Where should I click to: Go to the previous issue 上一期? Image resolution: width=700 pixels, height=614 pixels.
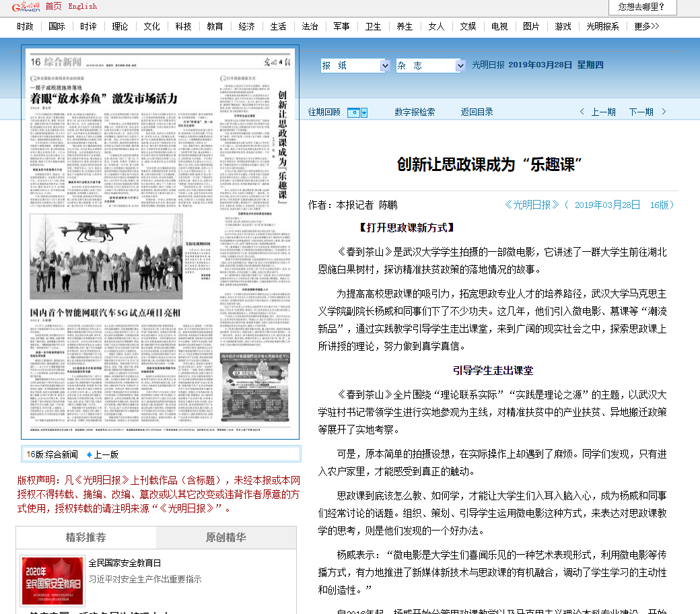click(604, 112)
